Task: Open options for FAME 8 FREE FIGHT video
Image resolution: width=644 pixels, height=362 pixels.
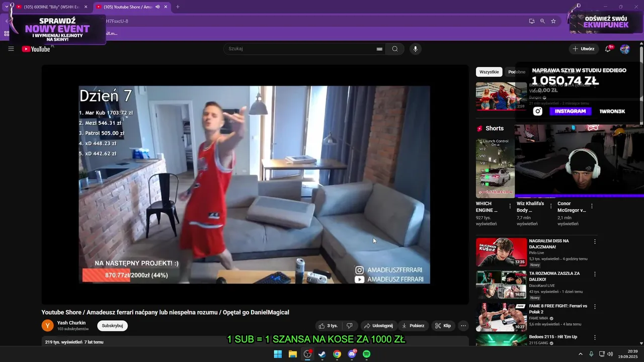Action: tap(595, 306)
